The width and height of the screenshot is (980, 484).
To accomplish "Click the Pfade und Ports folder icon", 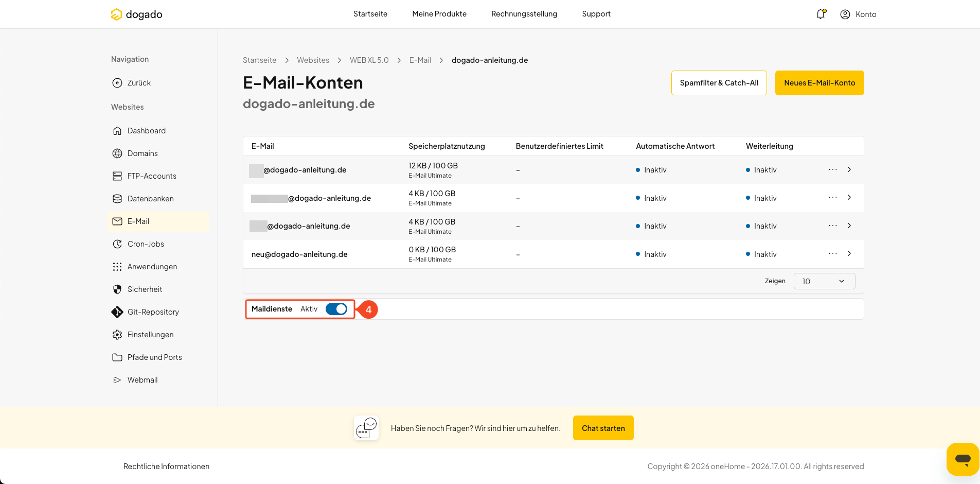I will click(x=117, y=357).
